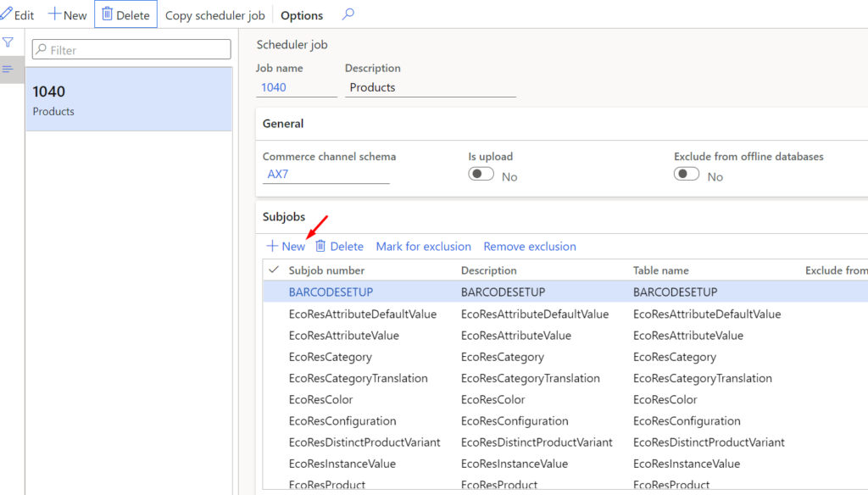Click EcoResCategory in Table name column
Screen dimensions: 868x495
[675, 357]
